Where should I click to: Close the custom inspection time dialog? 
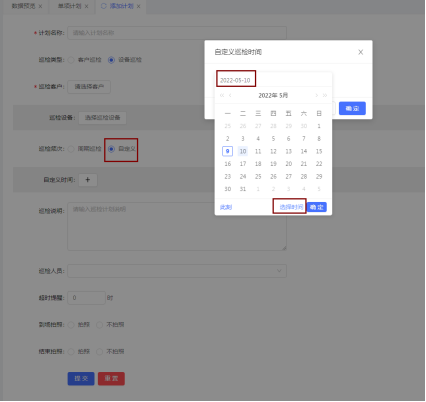360,52
